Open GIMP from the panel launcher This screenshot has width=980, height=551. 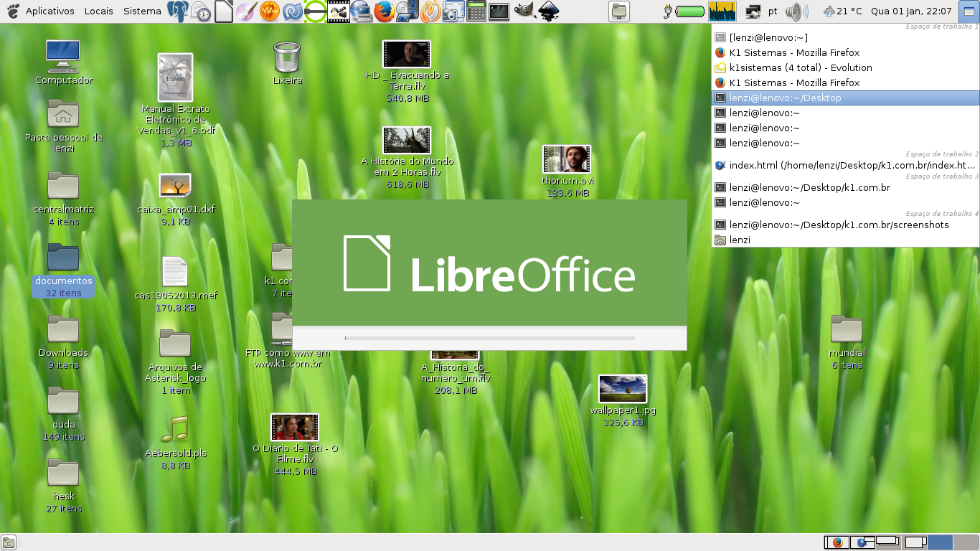point(524,11)
